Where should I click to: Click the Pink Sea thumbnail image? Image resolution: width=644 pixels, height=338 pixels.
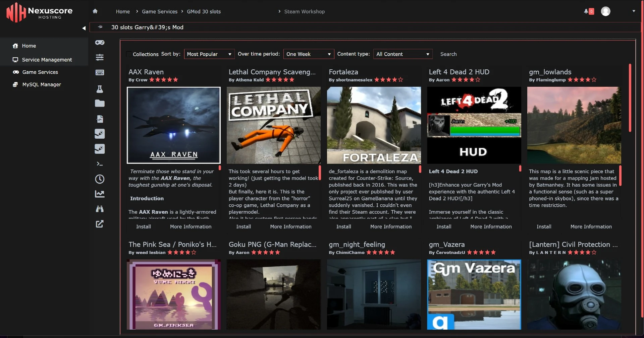coord(174,294)
